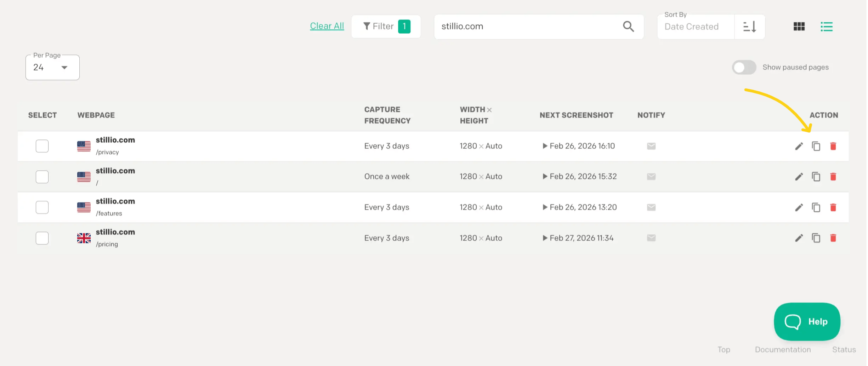Viewport: 868px width, 366px height.
Task: Click the CAPTURE FREQUENCY column header
Action: click(x=387, y=115)
